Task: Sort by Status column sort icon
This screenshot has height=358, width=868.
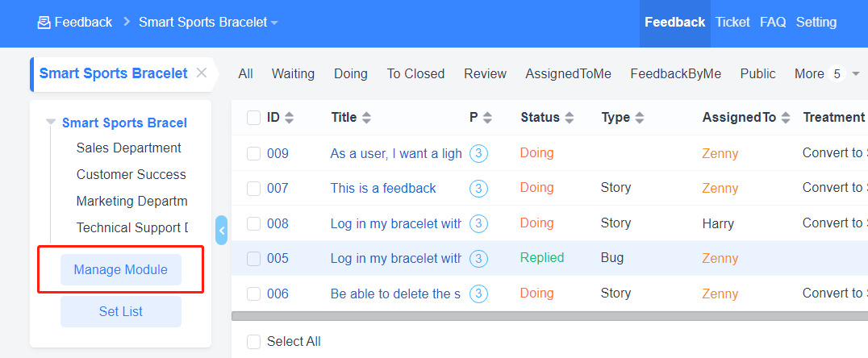Action: coord(570,118)
